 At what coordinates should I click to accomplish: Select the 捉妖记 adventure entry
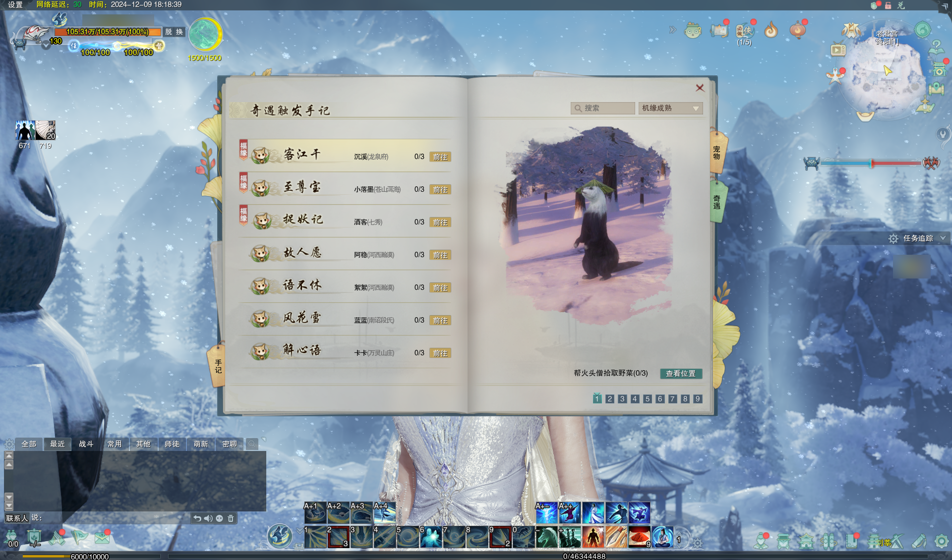click(345, 221)
